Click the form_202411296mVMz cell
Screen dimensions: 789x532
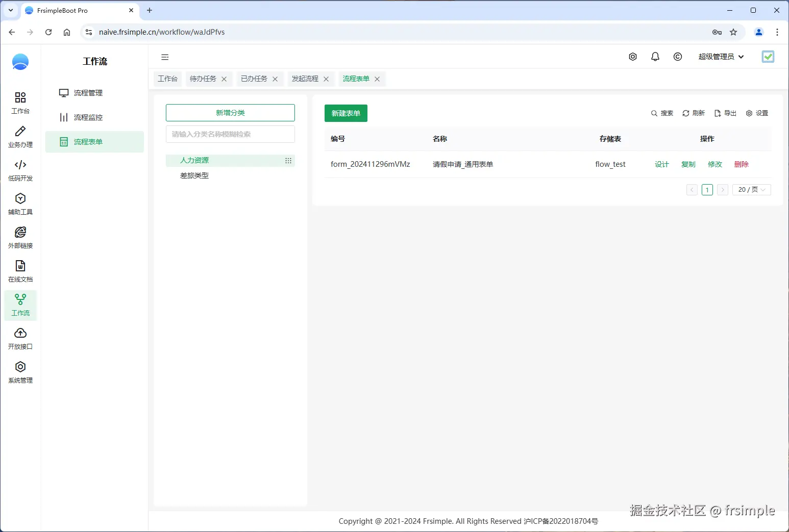[x=371, y=164]
